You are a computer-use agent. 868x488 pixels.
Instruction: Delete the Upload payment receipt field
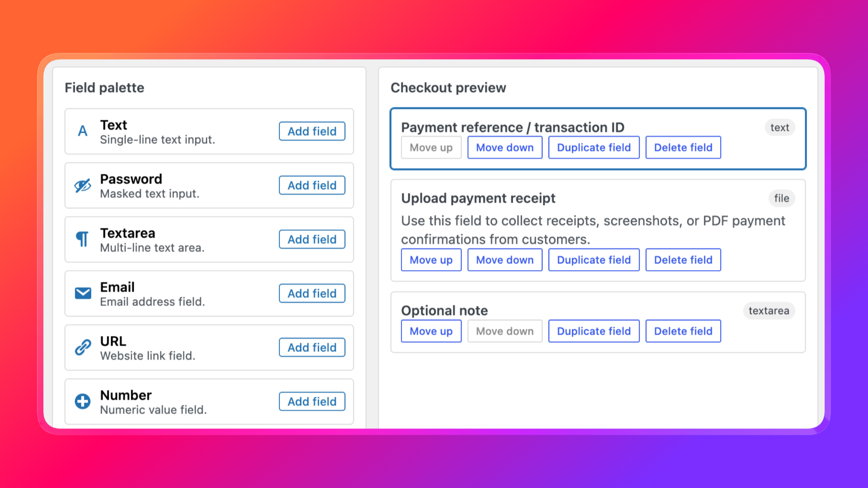point(683,260)
